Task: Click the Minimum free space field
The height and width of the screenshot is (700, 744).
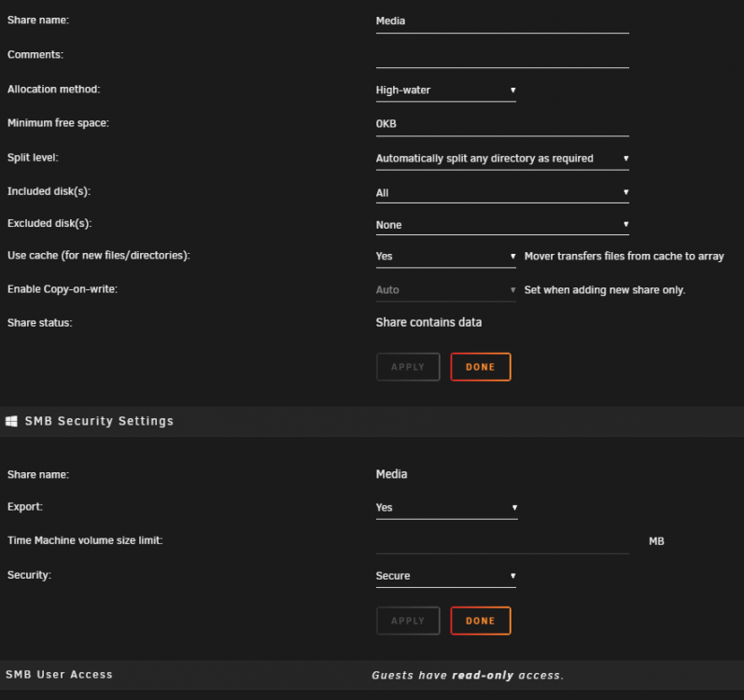Action: (x=502, y=124)
